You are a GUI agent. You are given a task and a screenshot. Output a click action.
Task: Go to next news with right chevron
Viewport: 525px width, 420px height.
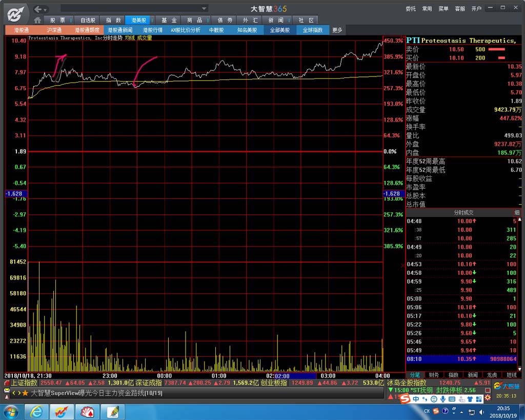19,393
